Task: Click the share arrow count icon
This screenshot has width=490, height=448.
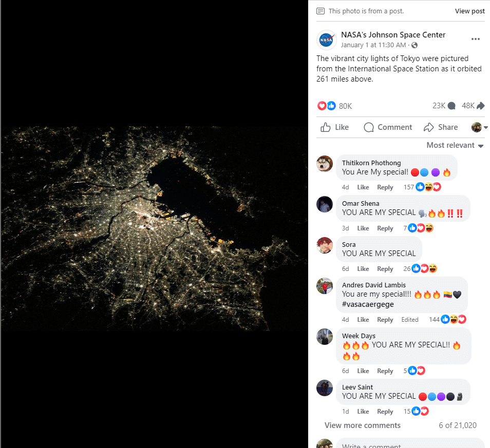Action: click(x=481, y=106)
